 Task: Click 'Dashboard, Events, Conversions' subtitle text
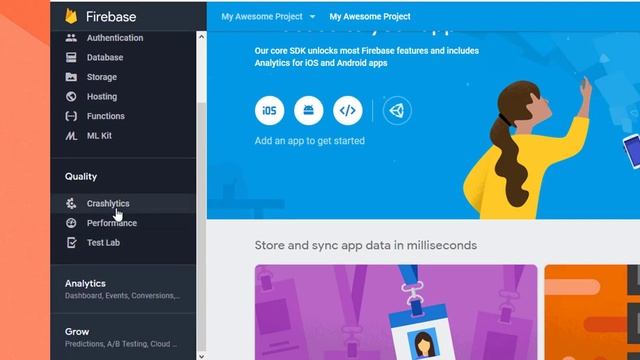[122, 296]
